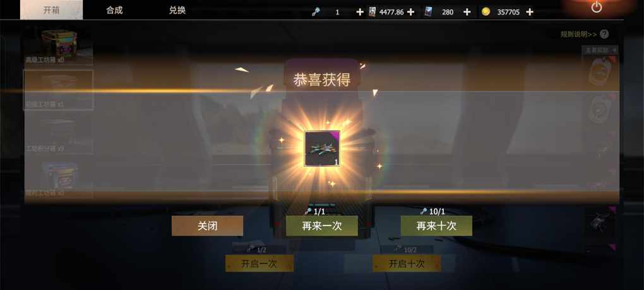Select the 开箱 tab

click(x=51, y=10)
